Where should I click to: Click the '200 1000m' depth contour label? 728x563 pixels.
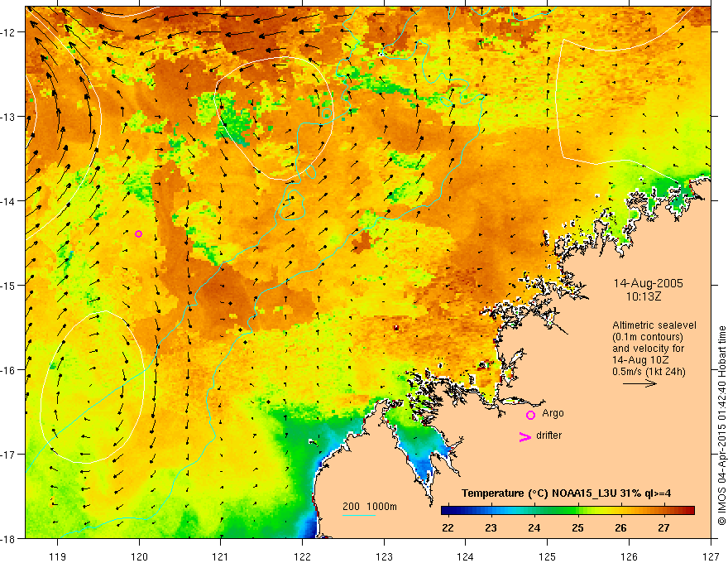[370, 507]
